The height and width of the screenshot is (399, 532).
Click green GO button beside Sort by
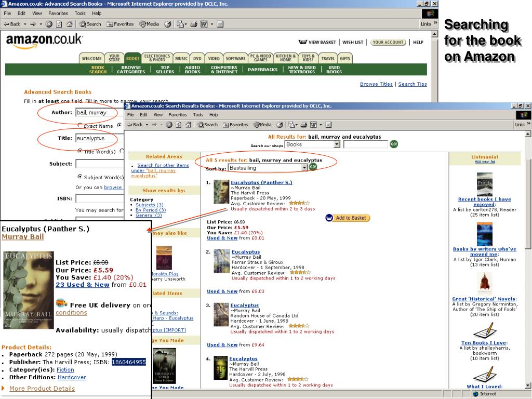(313, 167)
